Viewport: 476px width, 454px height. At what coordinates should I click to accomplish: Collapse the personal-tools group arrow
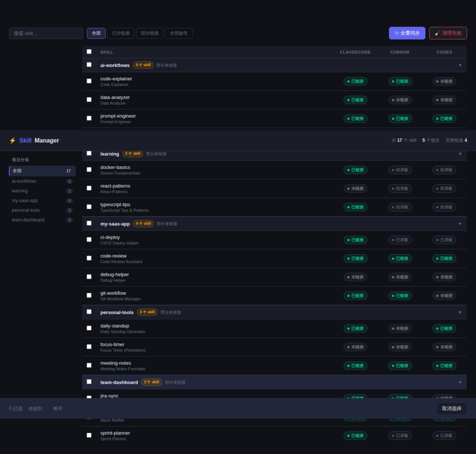point(460,312)
